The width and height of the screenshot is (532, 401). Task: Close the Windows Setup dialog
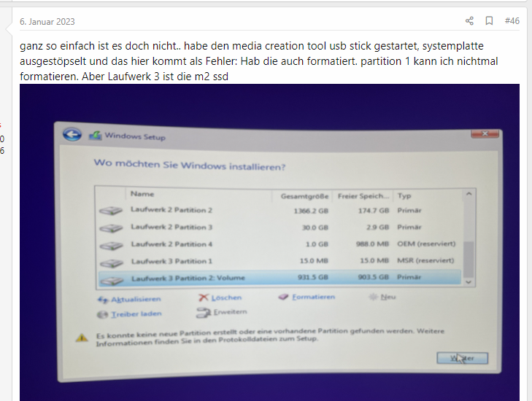point(485,134)
